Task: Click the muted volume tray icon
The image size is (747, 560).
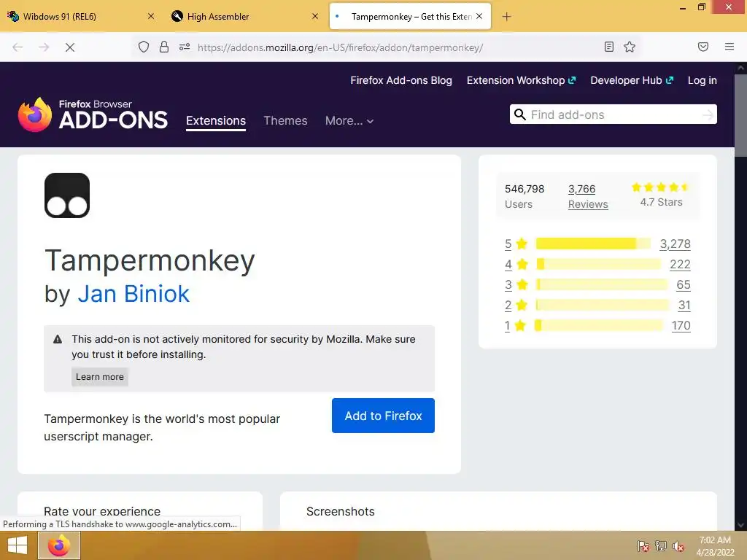Action: (x=678, y=546)
